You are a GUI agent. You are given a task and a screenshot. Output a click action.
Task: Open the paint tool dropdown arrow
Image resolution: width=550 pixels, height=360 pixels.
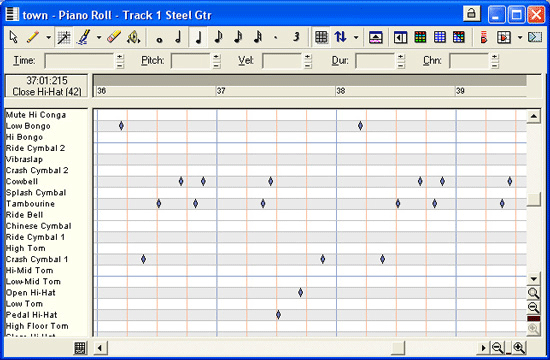99,37
